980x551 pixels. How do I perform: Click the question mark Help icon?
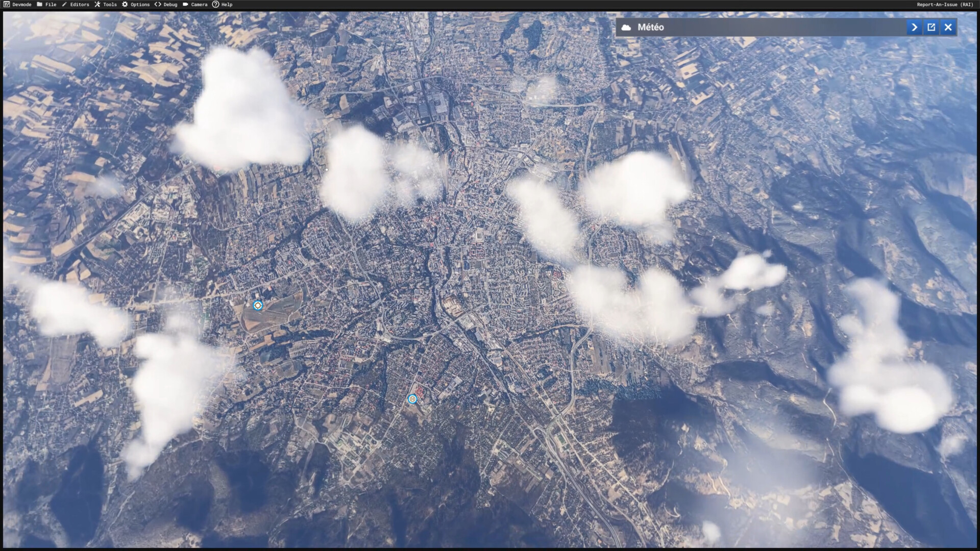[216, 4]
